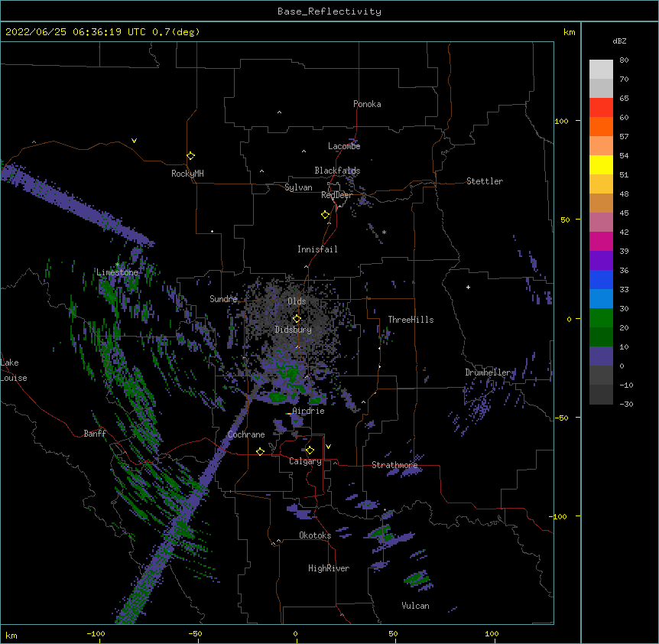
Task: Select the magenta swatch in the dBZ legend
Action: tap(601, 241)
